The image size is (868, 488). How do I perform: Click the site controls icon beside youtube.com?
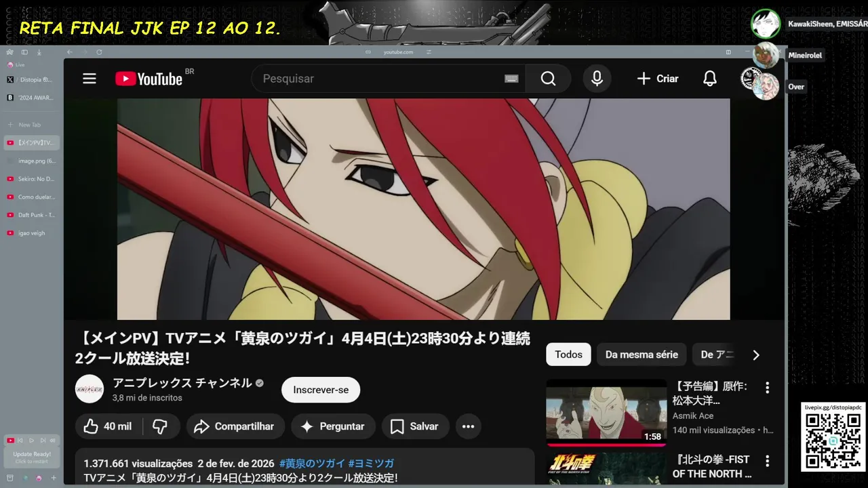(429, 52)
